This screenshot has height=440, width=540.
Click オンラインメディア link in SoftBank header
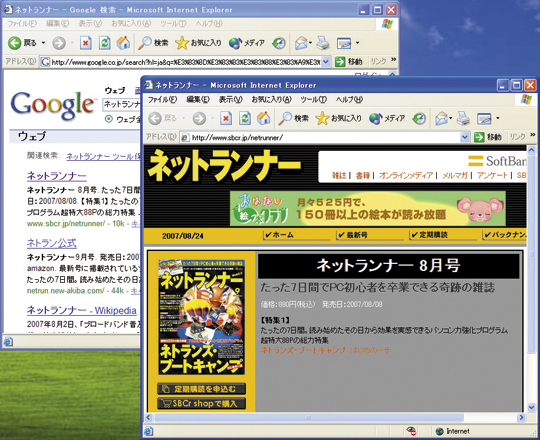point(406,175)
